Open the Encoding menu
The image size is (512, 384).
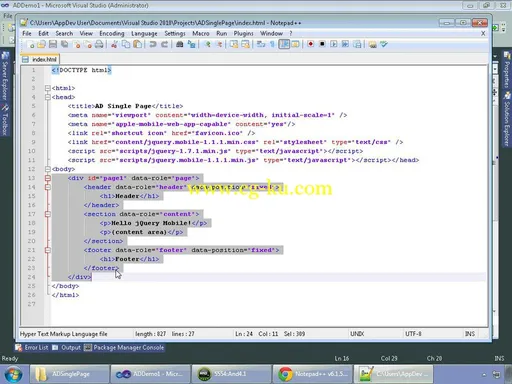(x=112, y=33)
